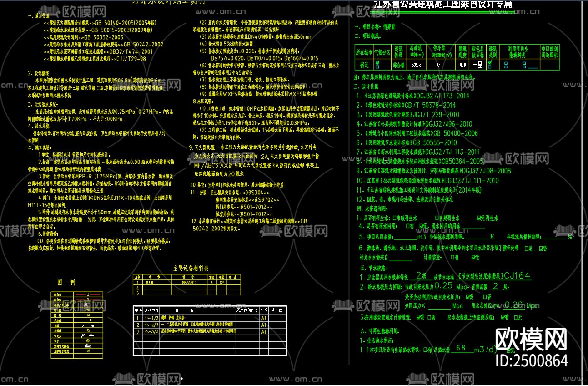This screenshot has height=386, width=588.
Task: Click the "气候分区" table header cell
Action: [382, 52]
